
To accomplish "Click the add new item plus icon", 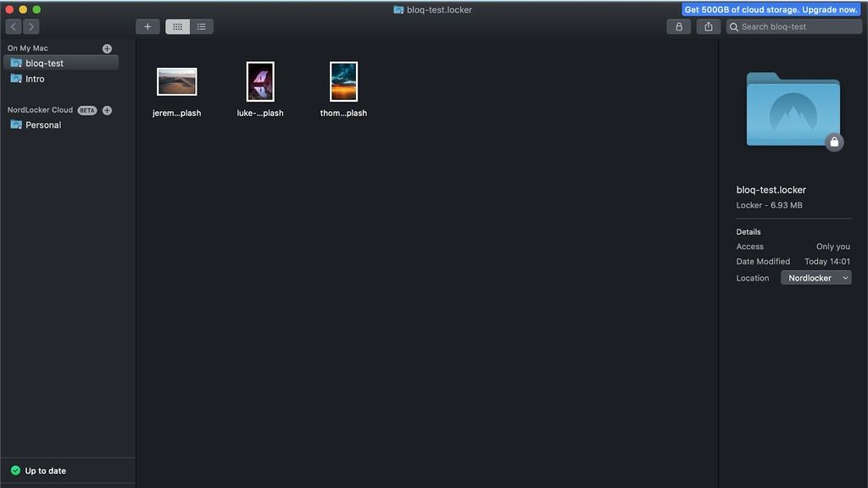I will (x=147, y=26).
